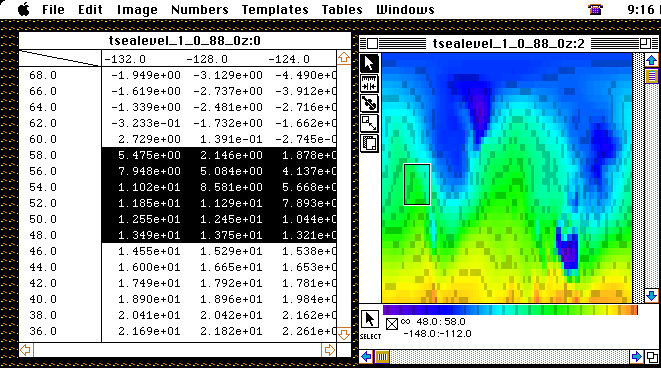661x368 pixels.
Task: Click column header -132.0
Action: coord(125,59)
